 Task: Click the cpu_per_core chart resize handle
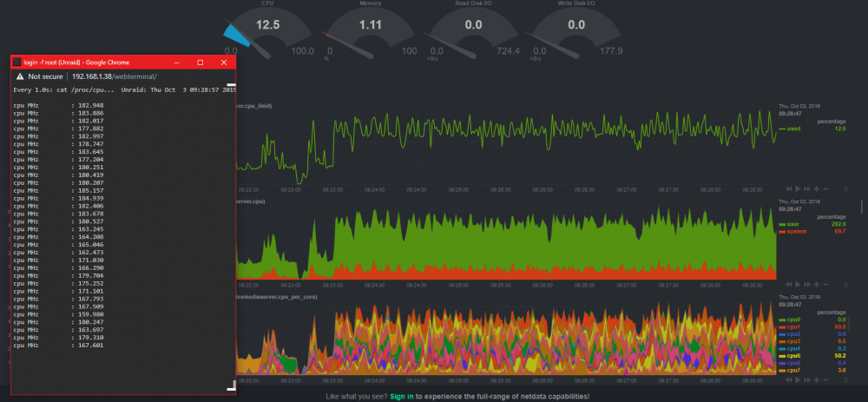point(845,379)
